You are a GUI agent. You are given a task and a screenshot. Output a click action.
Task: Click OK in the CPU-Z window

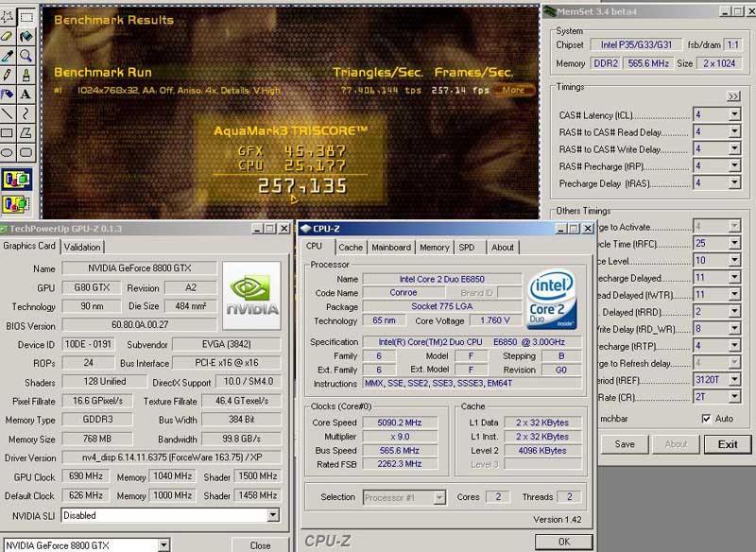tap(563, 542)
